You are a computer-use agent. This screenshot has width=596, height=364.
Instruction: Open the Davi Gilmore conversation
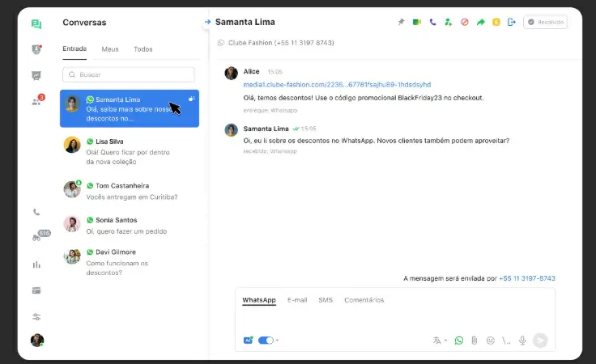(130, 262)
